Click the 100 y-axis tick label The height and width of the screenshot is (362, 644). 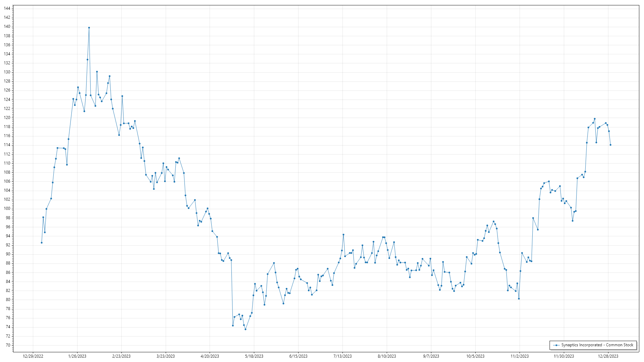(7, 208)
